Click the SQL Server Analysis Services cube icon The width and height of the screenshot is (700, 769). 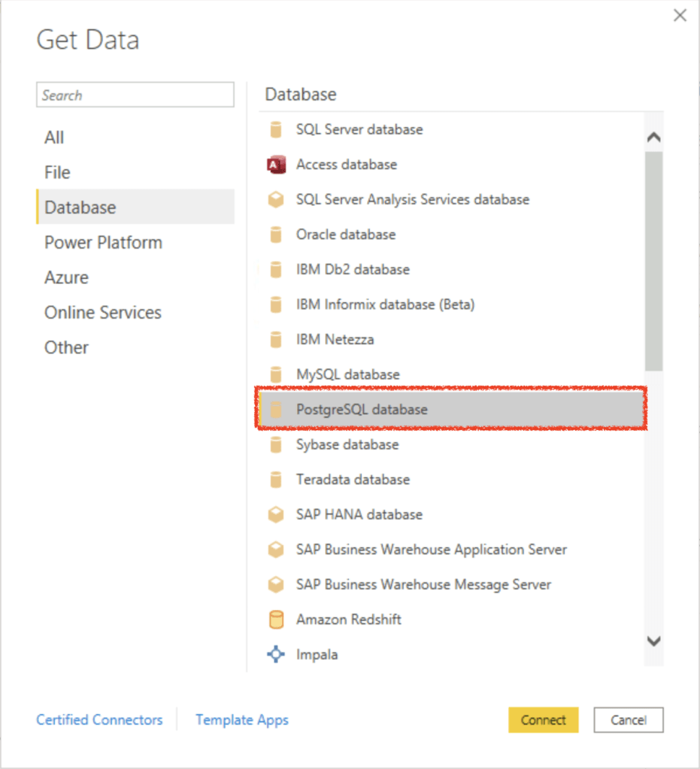(276, 200)
